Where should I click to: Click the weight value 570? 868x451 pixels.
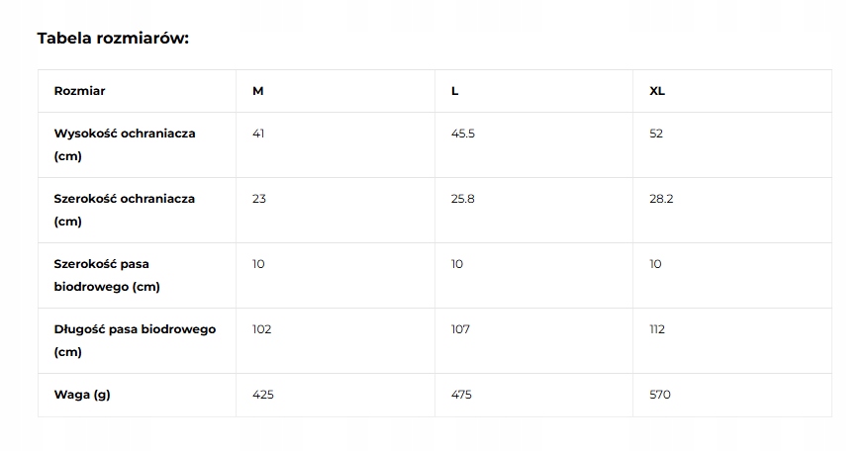[x=660, y=395]
